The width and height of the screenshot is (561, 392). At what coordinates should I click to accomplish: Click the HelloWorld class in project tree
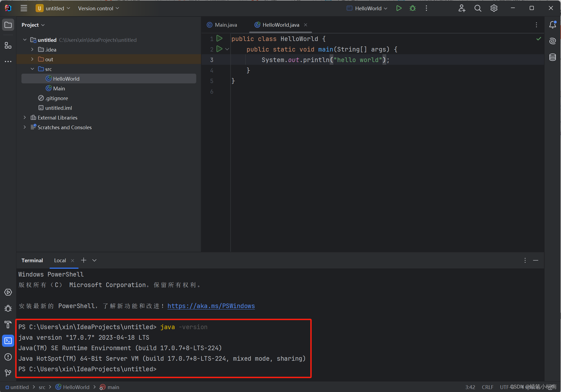click(x=67, y=79)
